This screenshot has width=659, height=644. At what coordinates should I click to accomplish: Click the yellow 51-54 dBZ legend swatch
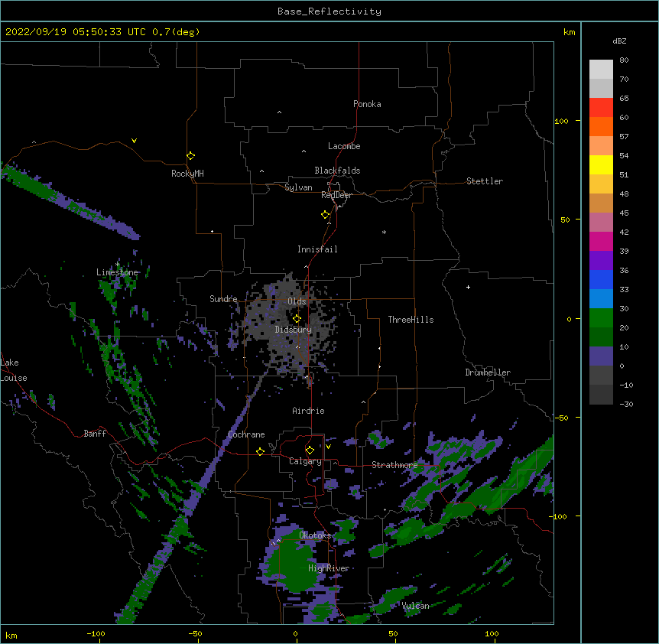click(x=601, y=165)
